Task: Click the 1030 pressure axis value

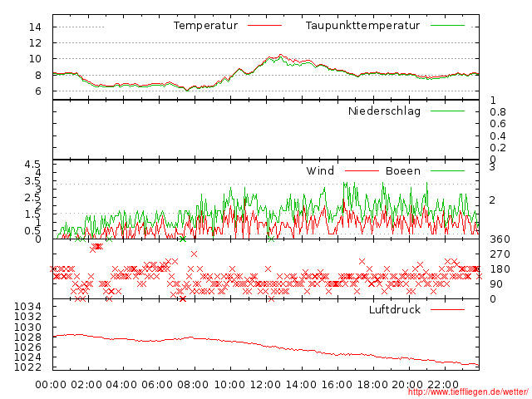Action: click(x=27, y=327)
